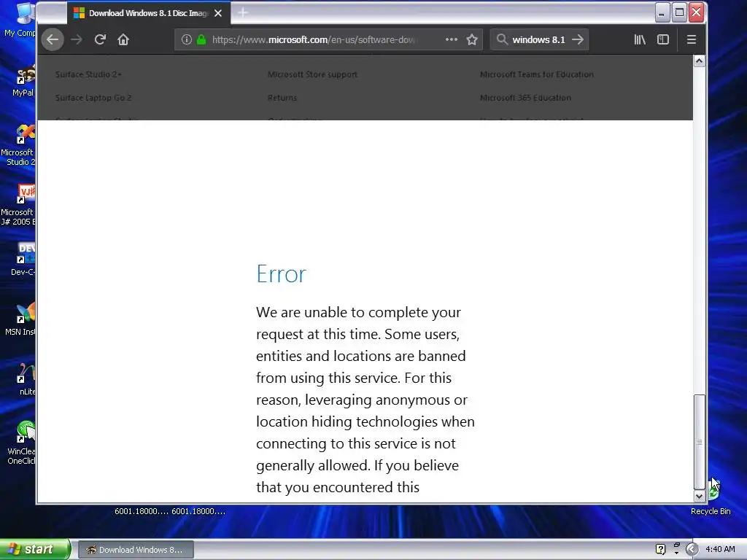Open the browser home page
Screen dimensions: 747x560
tap(123, 39)
